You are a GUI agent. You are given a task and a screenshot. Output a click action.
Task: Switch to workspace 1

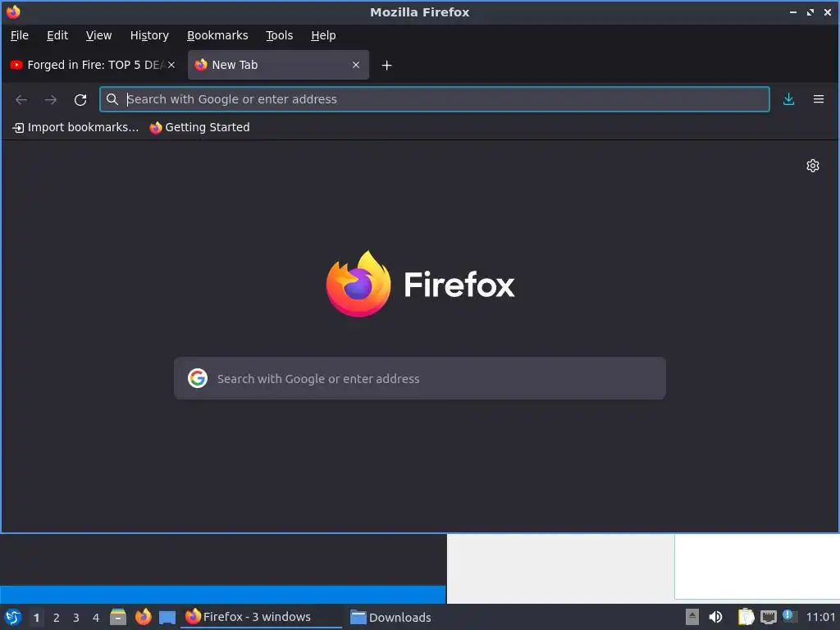click(36, 618)
